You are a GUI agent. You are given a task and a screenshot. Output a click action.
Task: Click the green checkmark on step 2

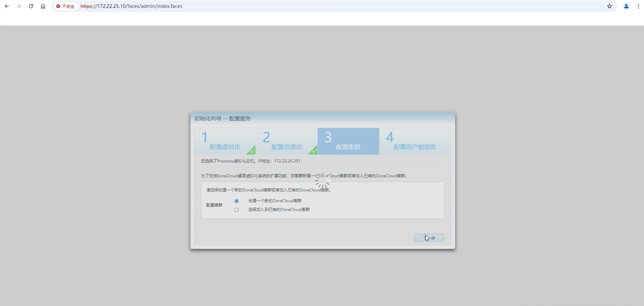[313, 151]
